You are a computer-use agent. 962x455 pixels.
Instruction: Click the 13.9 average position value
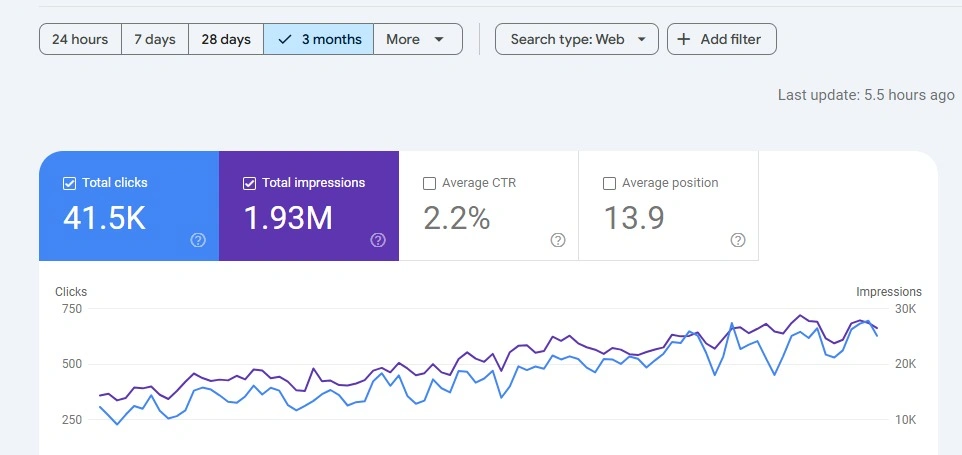[x=634, y=218]
